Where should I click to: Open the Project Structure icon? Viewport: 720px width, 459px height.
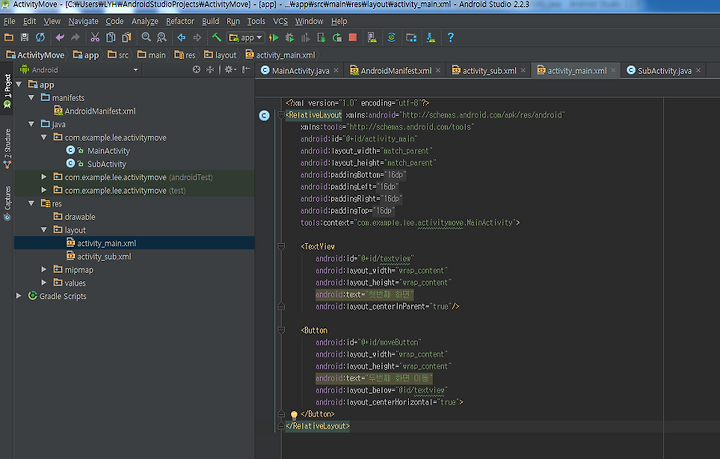(x=411, y=38)
